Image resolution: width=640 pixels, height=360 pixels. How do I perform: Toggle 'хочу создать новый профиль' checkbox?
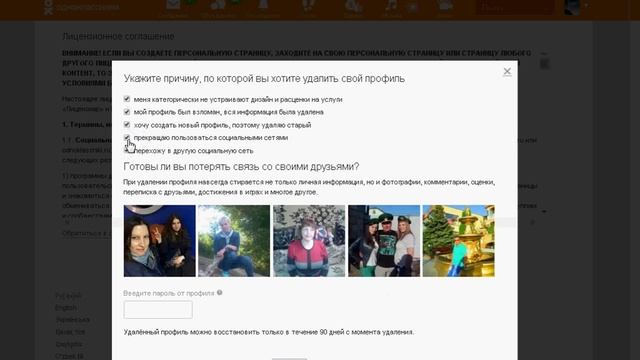tap(127, 124)
